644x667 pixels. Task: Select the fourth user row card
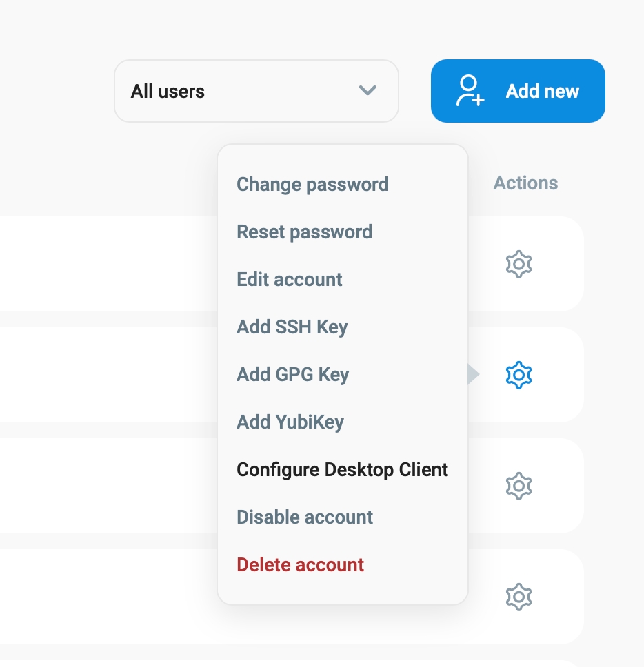[103, 597]
